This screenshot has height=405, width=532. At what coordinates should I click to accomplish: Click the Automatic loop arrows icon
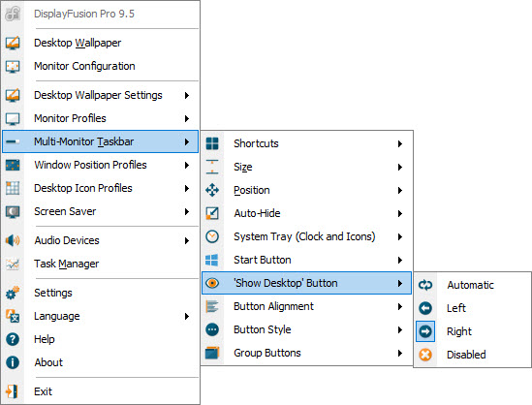[x=425, y=285]
